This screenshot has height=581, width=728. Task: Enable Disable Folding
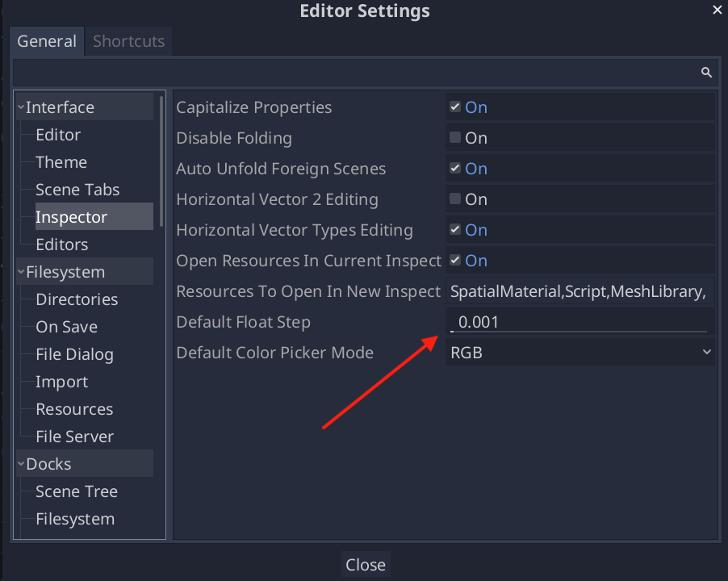[x=455, y=137]
